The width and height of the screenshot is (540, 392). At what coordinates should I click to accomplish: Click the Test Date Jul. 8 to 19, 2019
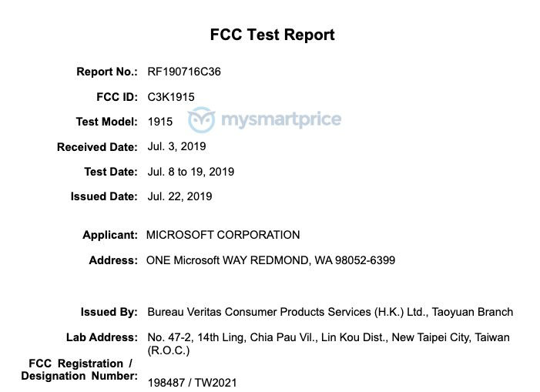[191, 172]
